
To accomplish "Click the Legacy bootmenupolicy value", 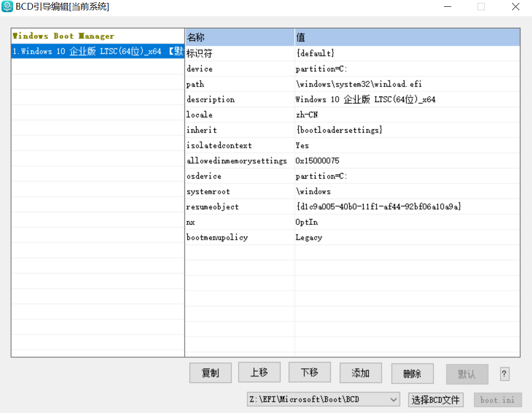I will (x=309, y=237).
